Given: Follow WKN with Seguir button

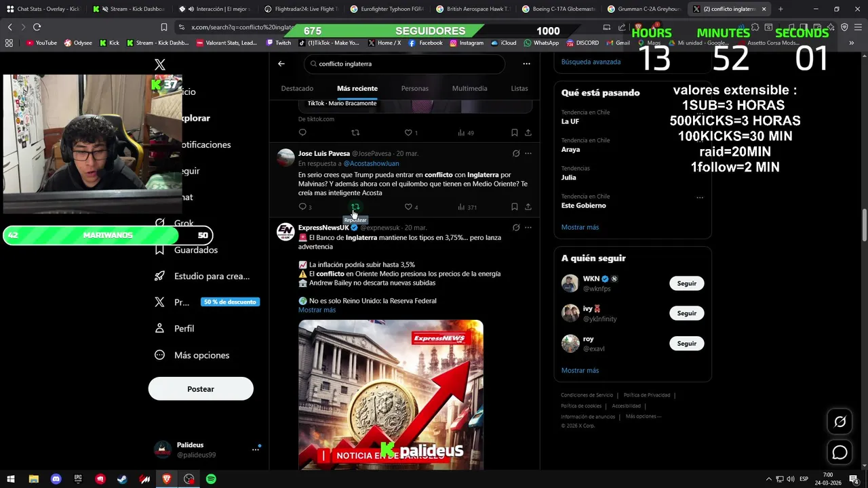Looking at the screenshot, I should (x=686, y=283).
